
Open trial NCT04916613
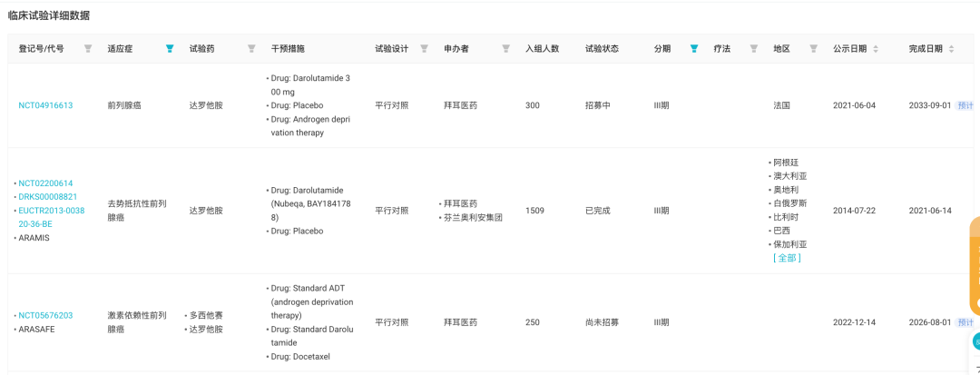tap(45, 105)
